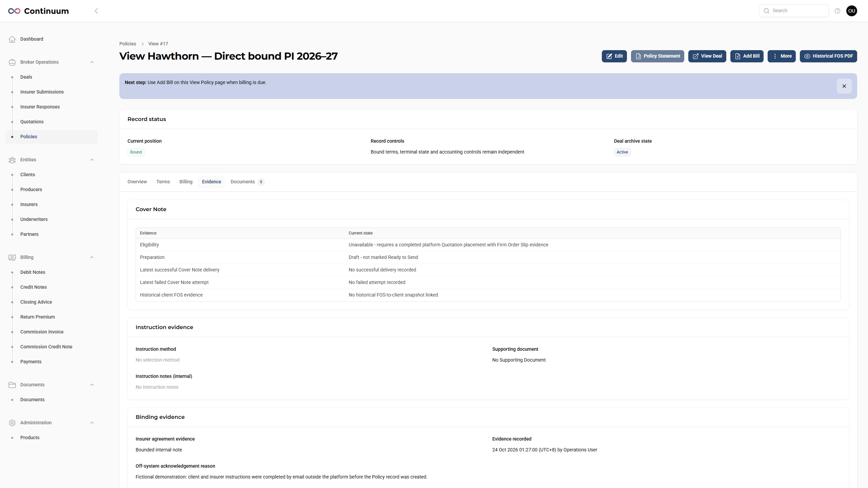Open Underwriters in the sidebar

click(x=52, y=219)
